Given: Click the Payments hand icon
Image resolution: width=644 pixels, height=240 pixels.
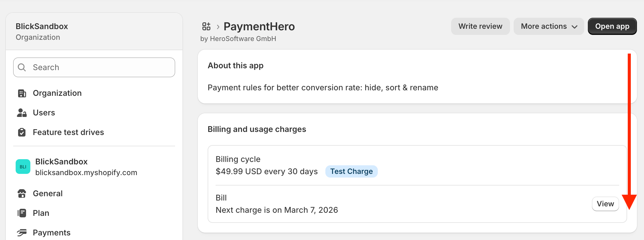Looking at the screenshot, I should (x=22, y=233).
